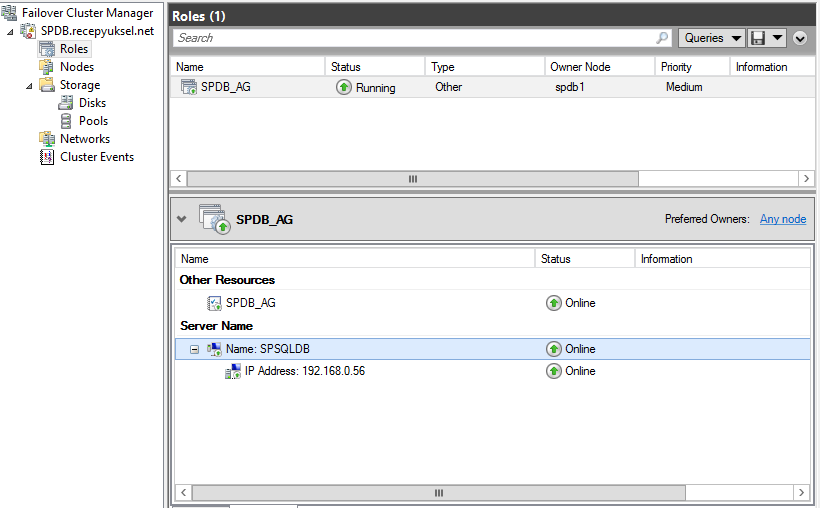Click the Roles node icon in tree
This screenshot has height=508, width=820.
coord(47,49)
